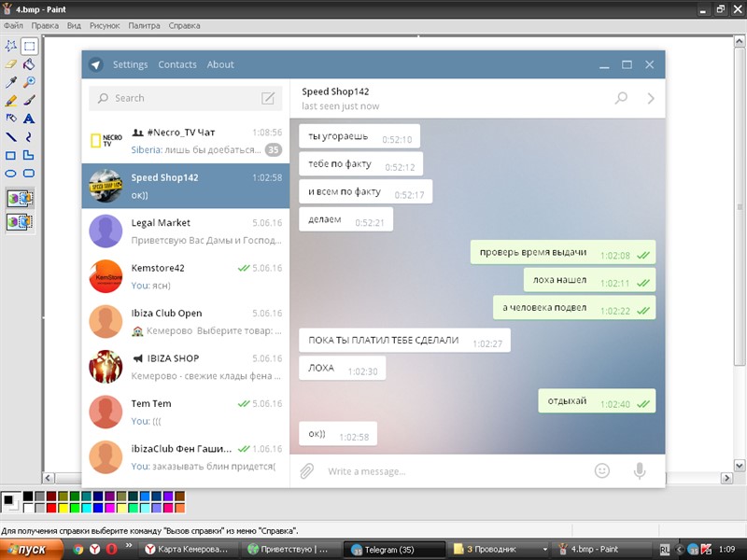Click the attach file paperclip icon

pyautogui.click(x=307, y=471)
